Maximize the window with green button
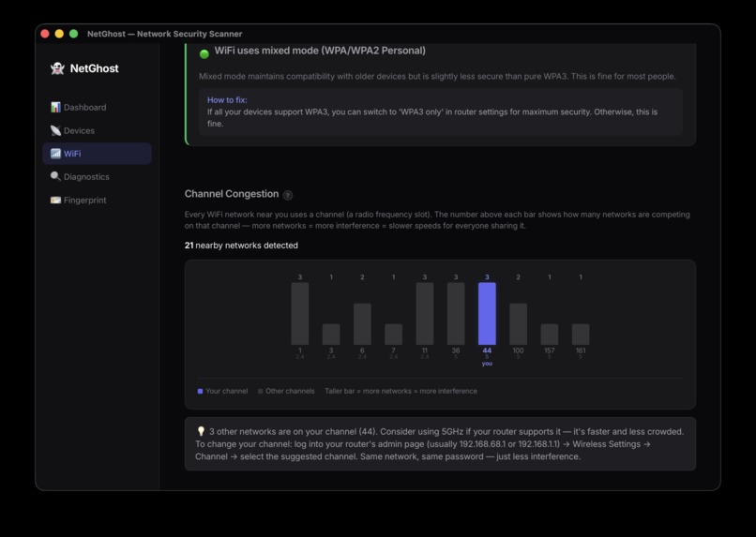 (74, 34)
